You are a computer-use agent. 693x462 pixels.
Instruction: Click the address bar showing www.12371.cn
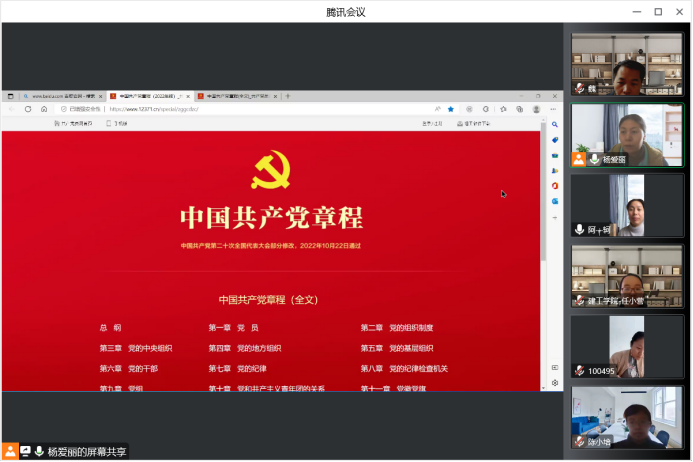(250, 109)
